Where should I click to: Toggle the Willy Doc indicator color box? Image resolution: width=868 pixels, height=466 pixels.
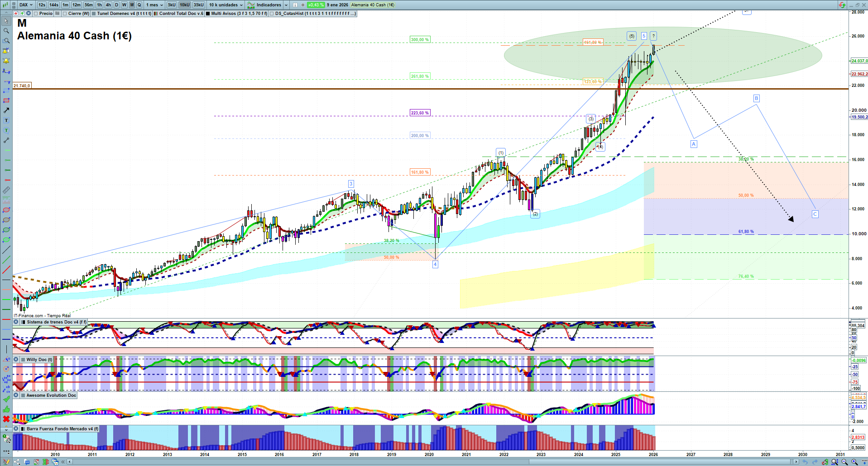point(23,360)
